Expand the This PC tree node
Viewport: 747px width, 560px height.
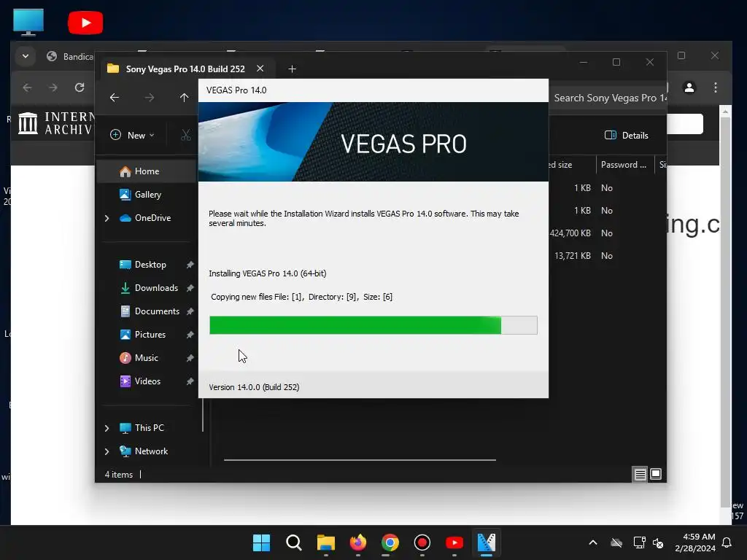click(107, 428)
